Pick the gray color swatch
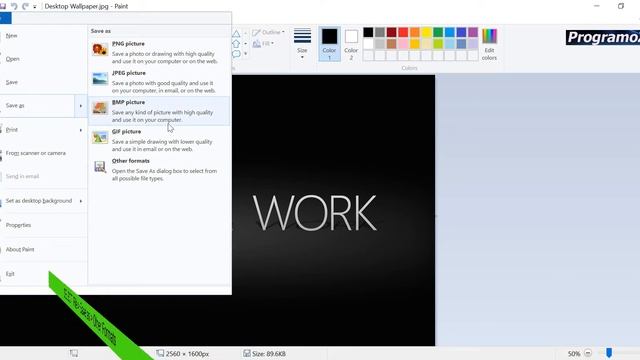The height and width of the screenshot is (360, 640). click(x=380, y=32)
